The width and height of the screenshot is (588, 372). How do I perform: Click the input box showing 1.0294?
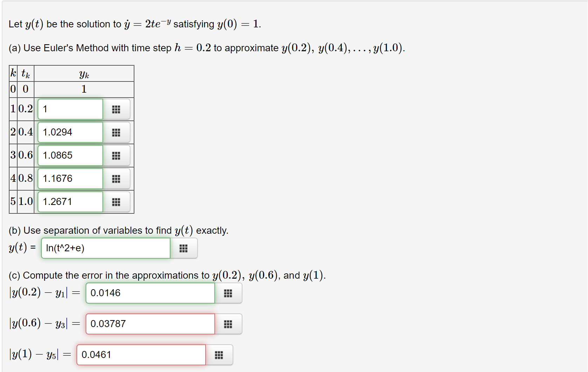pos(70,132)
